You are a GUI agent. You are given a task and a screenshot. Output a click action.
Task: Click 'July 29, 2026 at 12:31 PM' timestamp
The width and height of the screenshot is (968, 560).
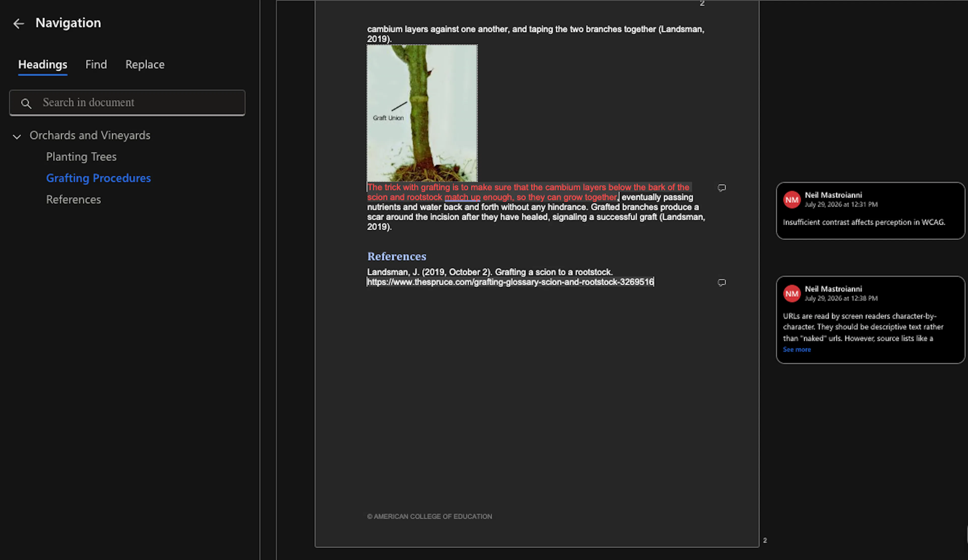[841, 205]
